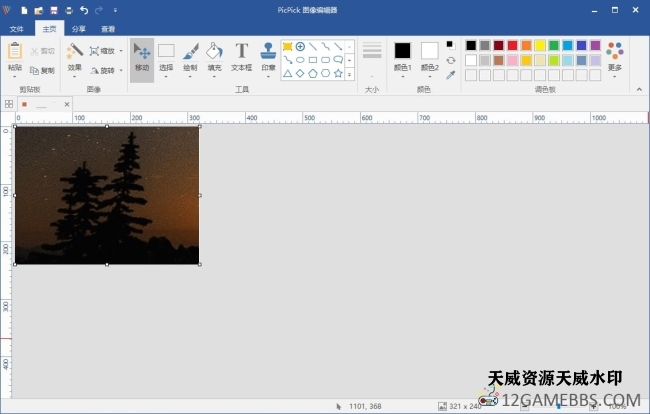Open More (更多) colors button
The image size is (650, 414).
coord(614,57)
